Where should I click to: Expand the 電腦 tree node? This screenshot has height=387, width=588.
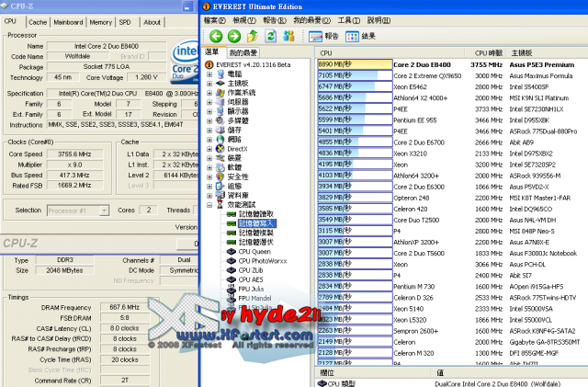[209, 74]
